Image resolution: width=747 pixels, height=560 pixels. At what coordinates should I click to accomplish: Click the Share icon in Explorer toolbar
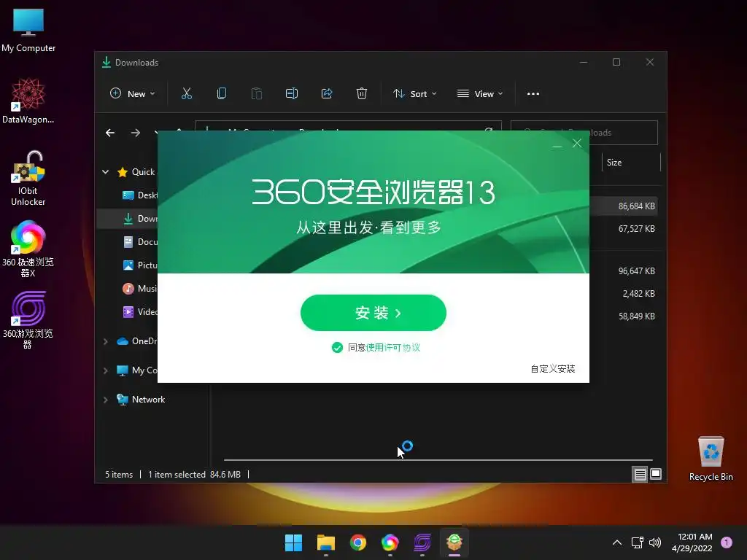pos(327,94)
